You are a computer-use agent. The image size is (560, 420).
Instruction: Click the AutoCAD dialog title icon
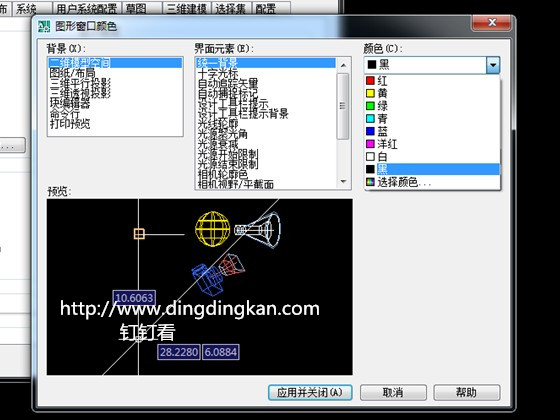44,26
